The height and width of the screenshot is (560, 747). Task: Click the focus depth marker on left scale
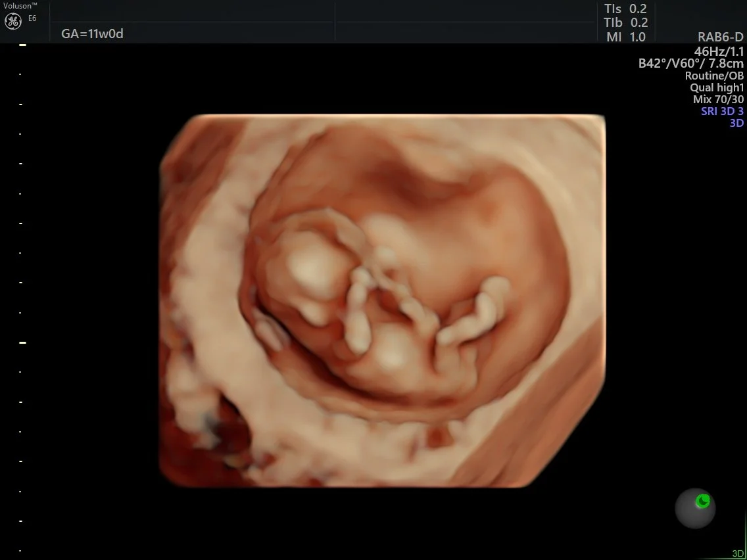(24, 341)
